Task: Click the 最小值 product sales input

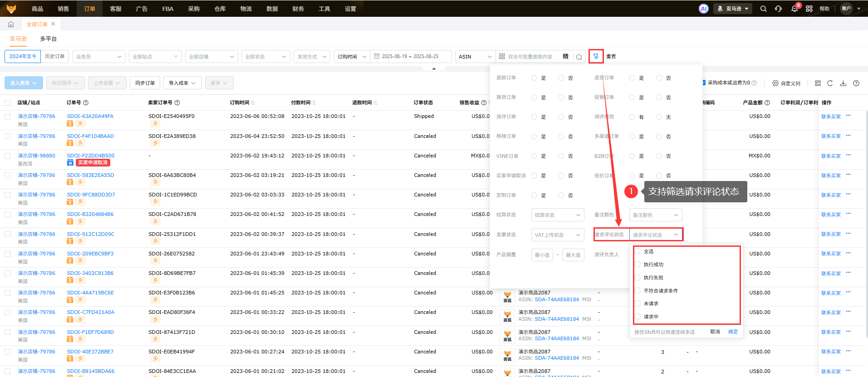Action: pos(542,255)
